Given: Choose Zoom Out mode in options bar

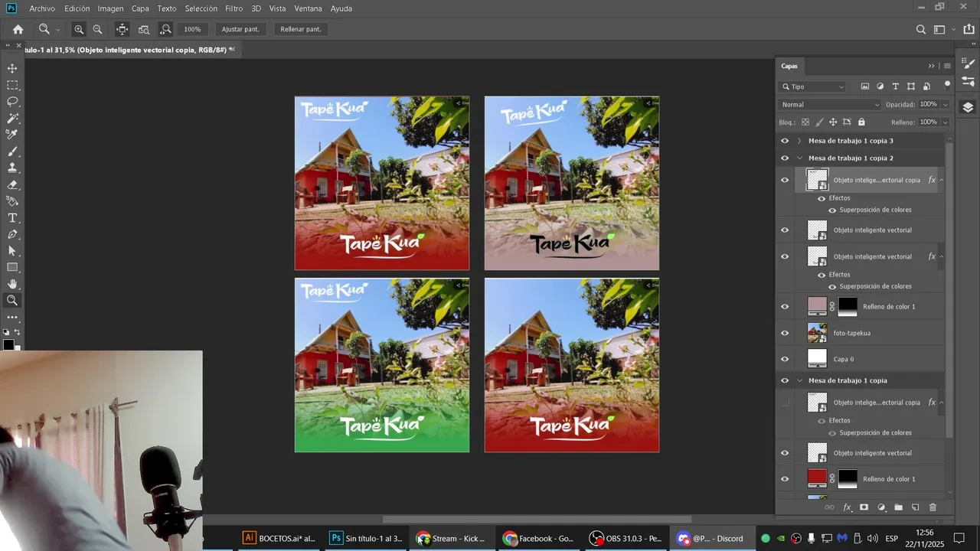Looking at the screenshot, I should [97, 29].
